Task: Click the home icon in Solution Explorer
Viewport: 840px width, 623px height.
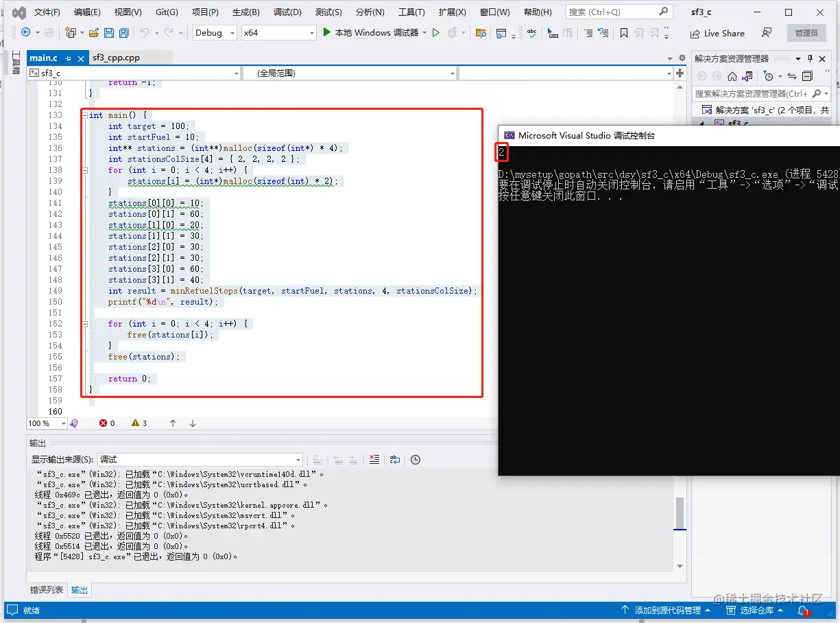Action: tap(732, 76)
